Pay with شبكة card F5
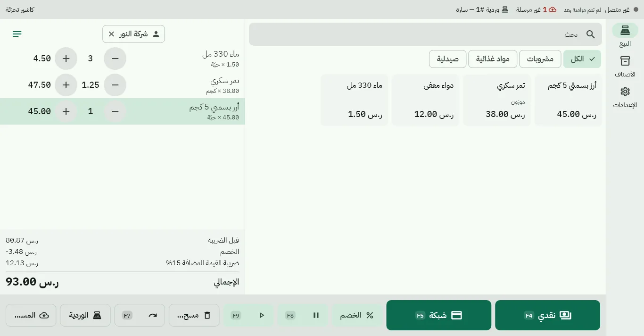The image size is (644, 336). tap(438, 315)
